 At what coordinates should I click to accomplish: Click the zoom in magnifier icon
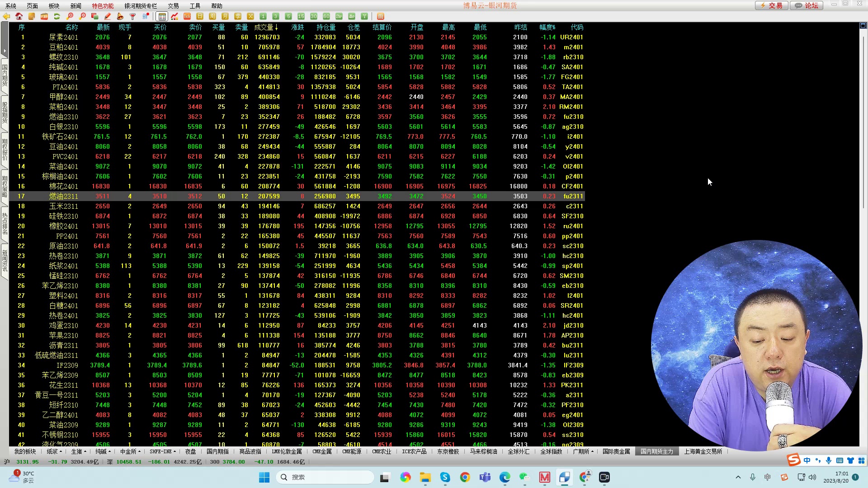point(70,16)
